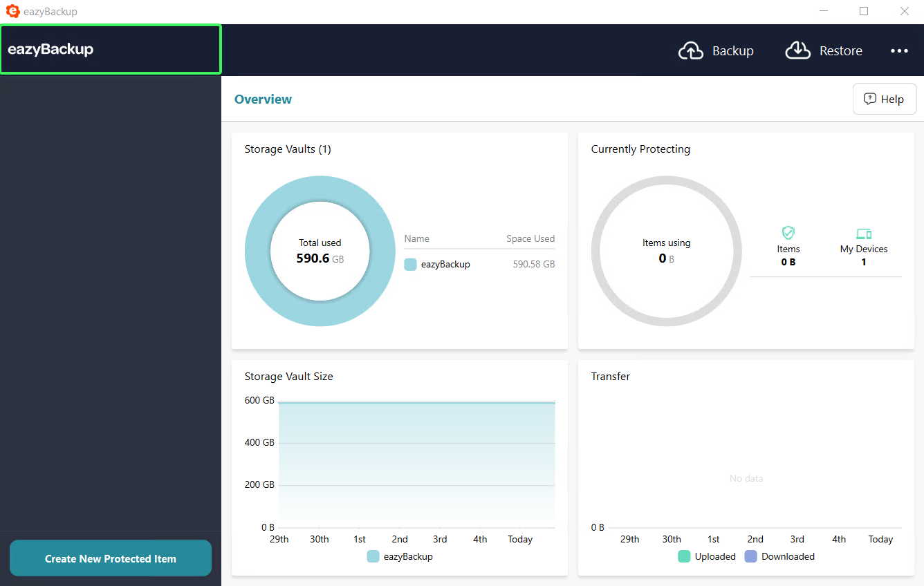Viewport: 924px width, 586px height.
Task: Click the Backup cloud upload icon
Action: (x=690, y=50)
